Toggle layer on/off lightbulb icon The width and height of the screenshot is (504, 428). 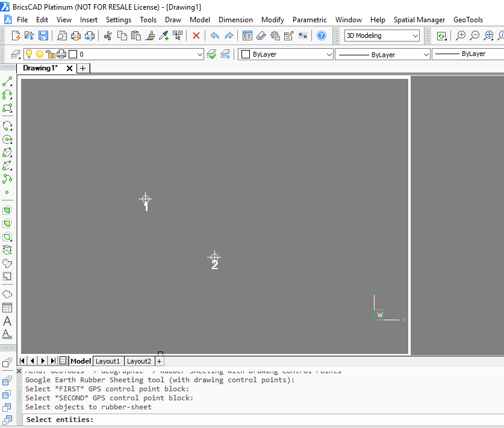[28, 54]
